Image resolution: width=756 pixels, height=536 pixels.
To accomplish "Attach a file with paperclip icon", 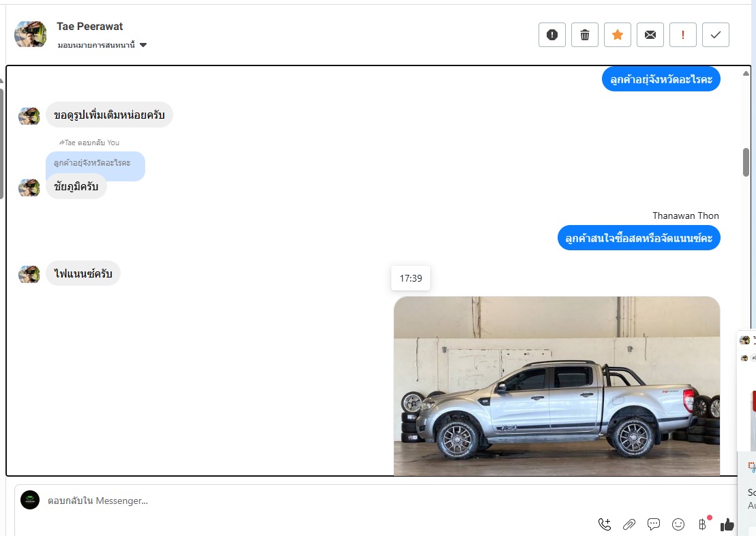I will coord(629,524).
